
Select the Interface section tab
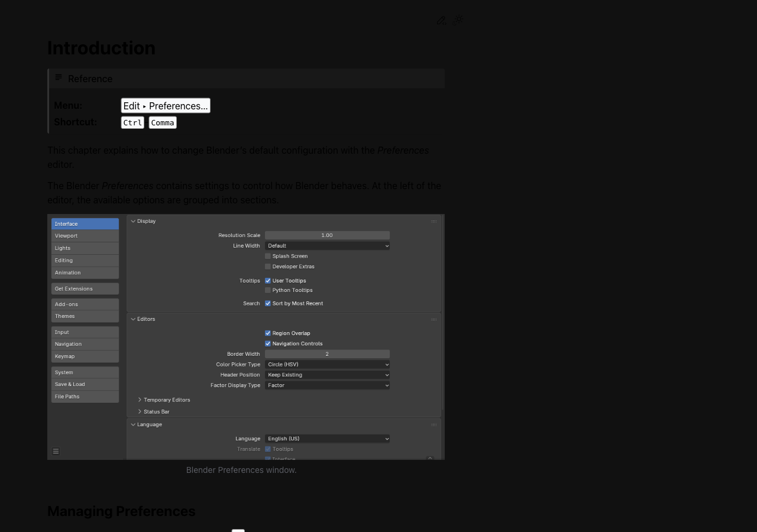pyautogui.click(x=85, y=224)
